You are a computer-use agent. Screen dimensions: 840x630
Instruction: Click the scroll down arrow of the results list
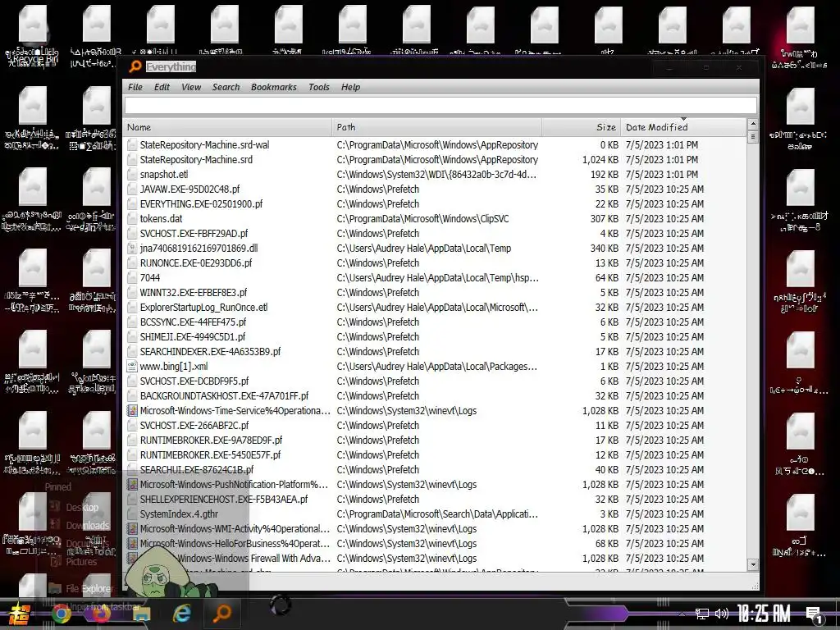(753, 564)
